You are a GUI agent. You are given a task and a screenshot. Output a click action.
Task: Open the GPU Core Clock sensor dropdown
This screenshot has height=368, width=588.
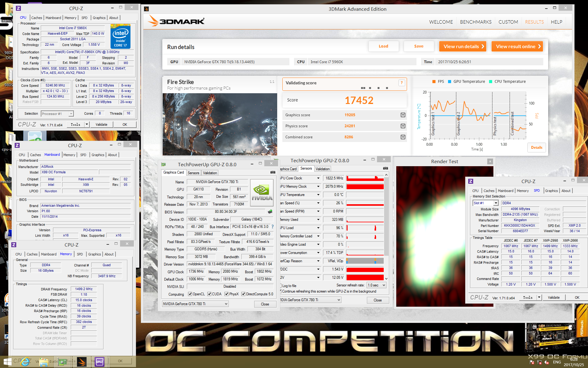coord(318,178)
